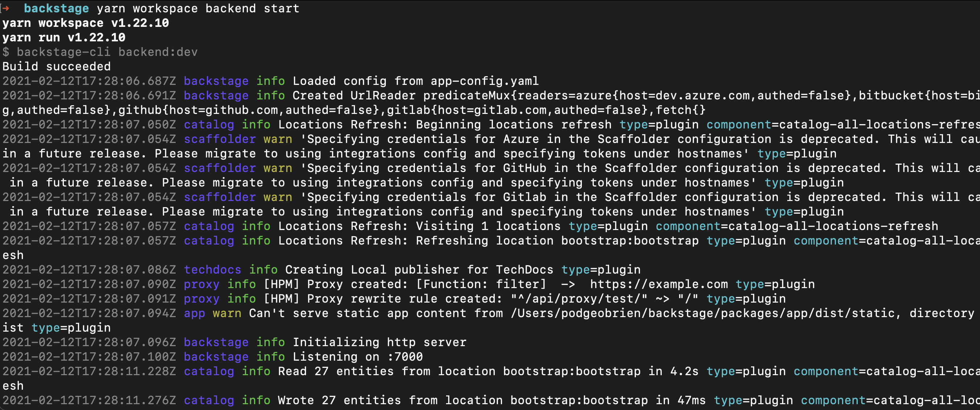
Task: Click the 'backstage-cli backend:dev' command text
Action: point(107,52)
